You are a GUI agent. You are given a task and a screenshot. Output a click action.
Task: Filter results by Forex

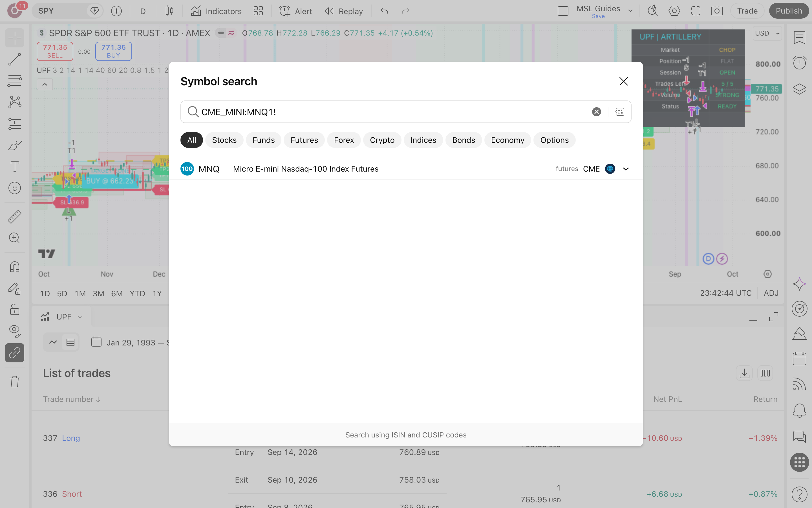[x=344, y=140]
